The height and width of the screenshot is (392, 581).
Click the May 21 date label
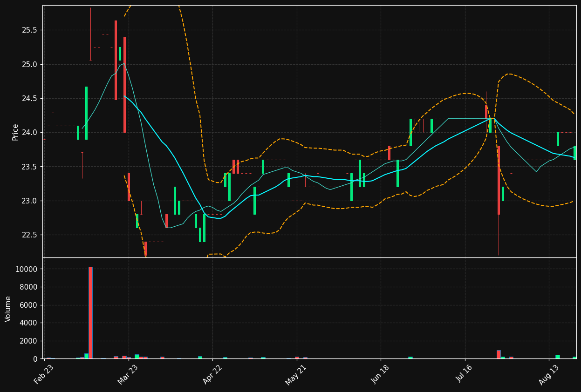tap(296, 374)
